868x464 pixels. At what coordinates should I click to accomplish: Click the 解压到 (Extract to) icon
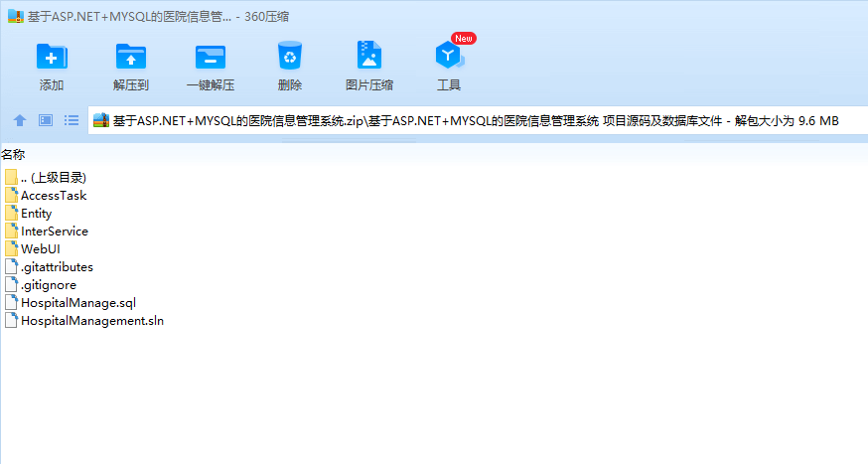(x=131, y=57)
